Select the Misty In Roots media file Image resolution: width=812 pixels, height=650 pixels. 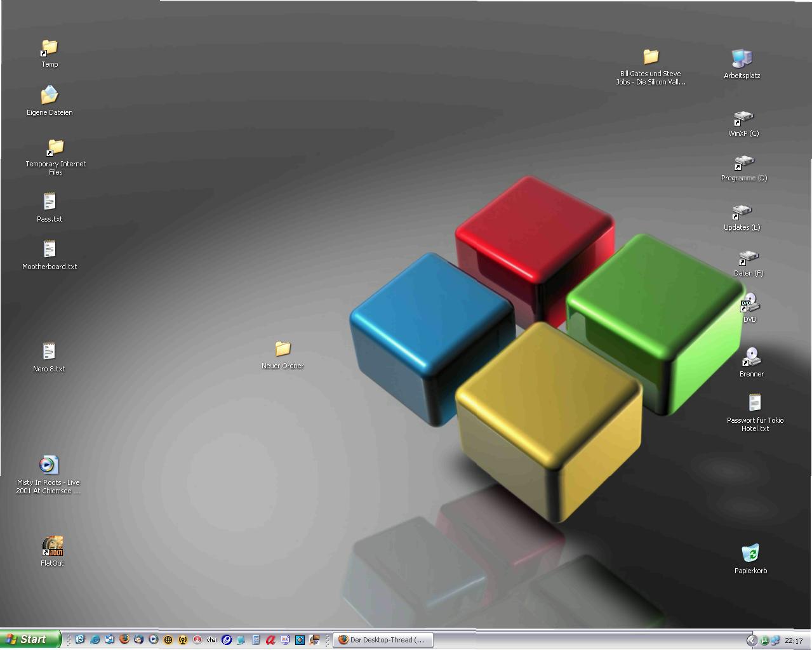(x=48, y=465)
